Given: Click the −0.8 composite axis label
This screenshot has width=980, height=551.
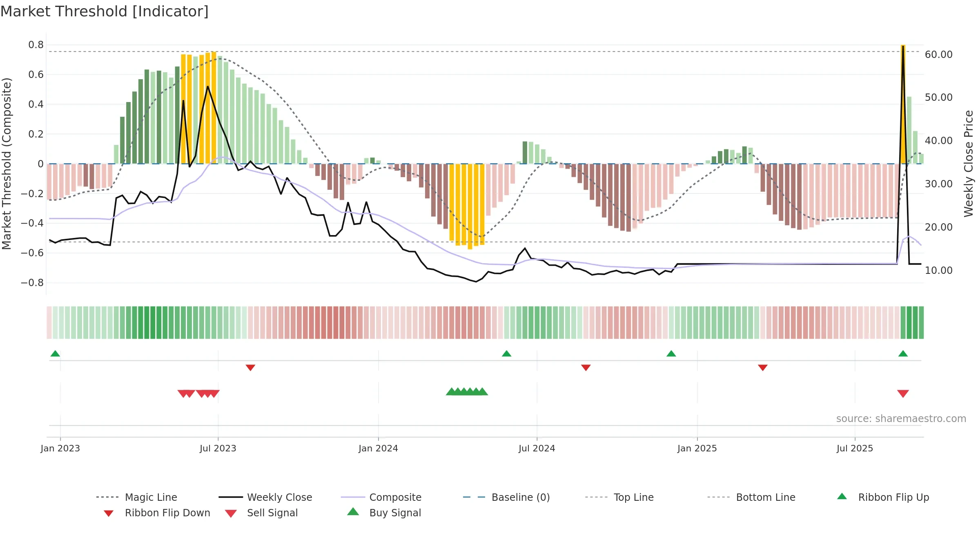Looking at the screenshot, I should pos(32,282).
